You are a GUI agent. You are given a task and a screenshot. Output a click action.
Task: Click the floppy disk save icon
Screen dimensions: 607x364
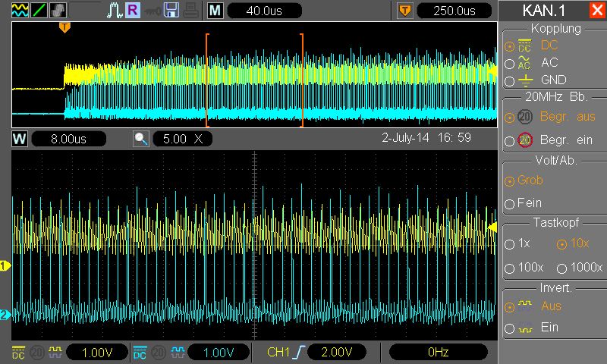(171, 11)
